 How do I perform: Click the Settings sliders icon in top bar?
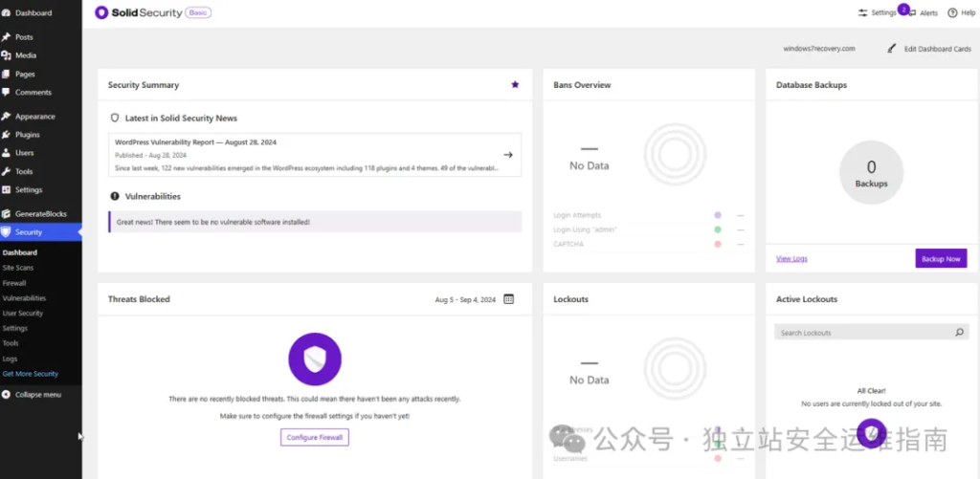(x=863, y=12)
